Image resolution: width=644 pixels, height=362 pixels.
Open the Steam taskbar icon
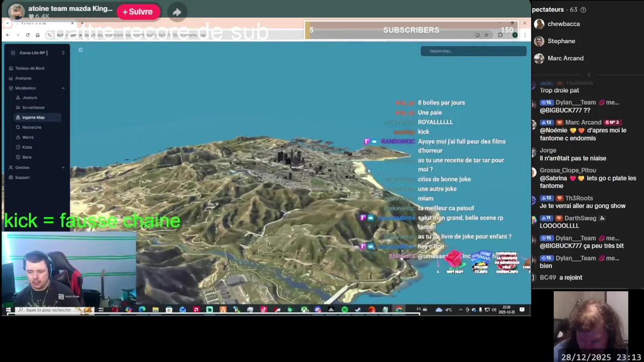coord(358,310)
